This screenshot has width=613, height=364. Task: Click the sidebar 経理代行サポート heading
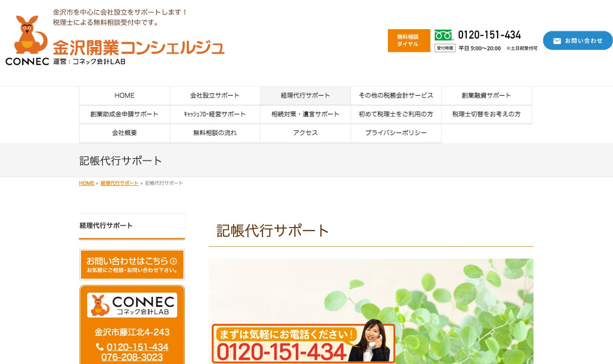click(132, 226)
